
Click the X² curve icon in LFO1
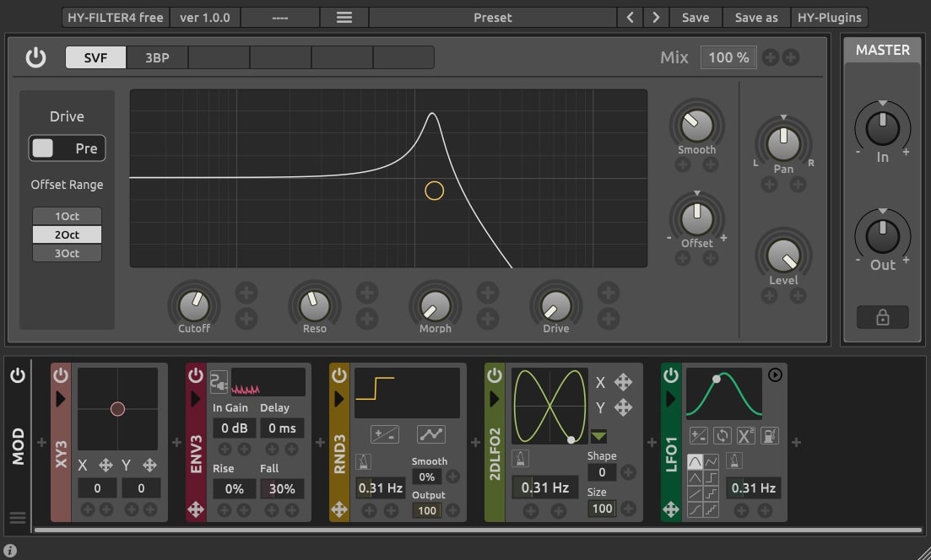tap(744, 435)
